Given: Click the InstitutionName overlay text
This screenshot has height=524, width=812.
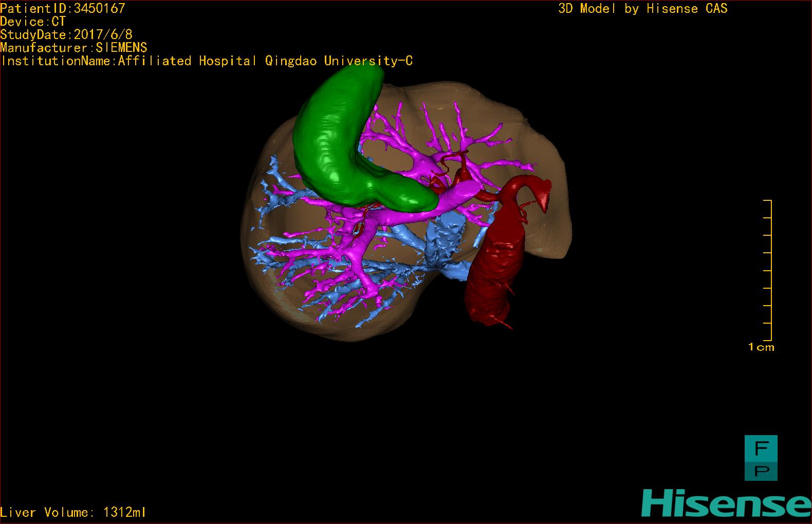Looking at the screenshot, I should click(x=207, y=61).
